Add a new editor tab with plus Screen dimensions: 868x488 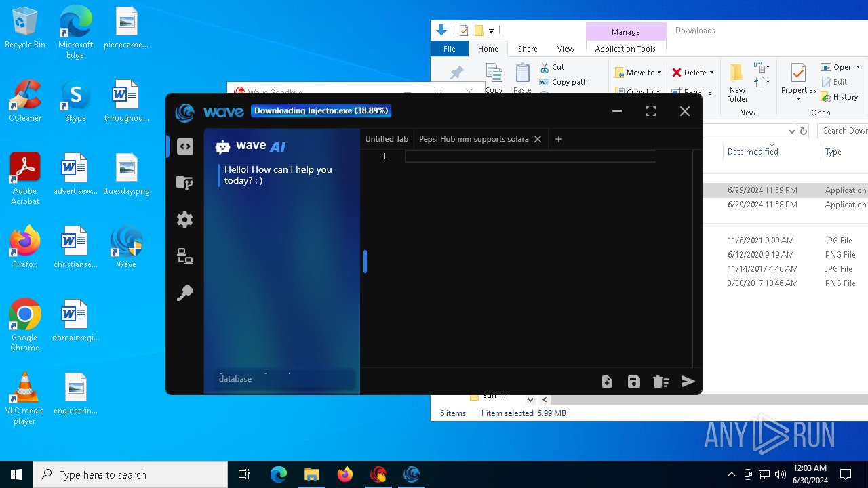click(559, 139)
